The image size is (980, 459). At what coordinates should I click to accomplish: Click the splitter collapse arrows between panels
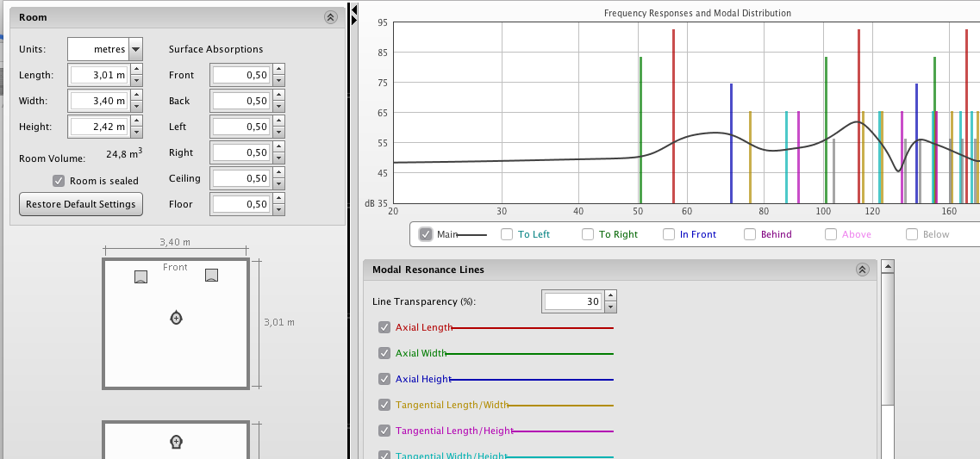(x=353, y=13)
